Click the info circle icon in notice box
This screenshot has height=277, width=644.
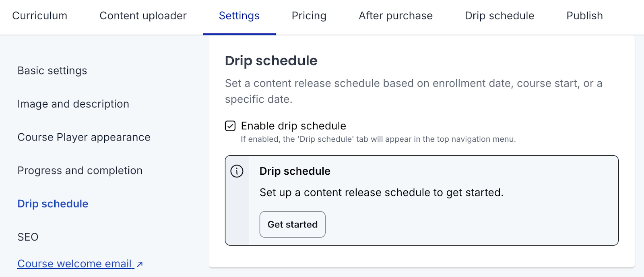tap(237, 171)
